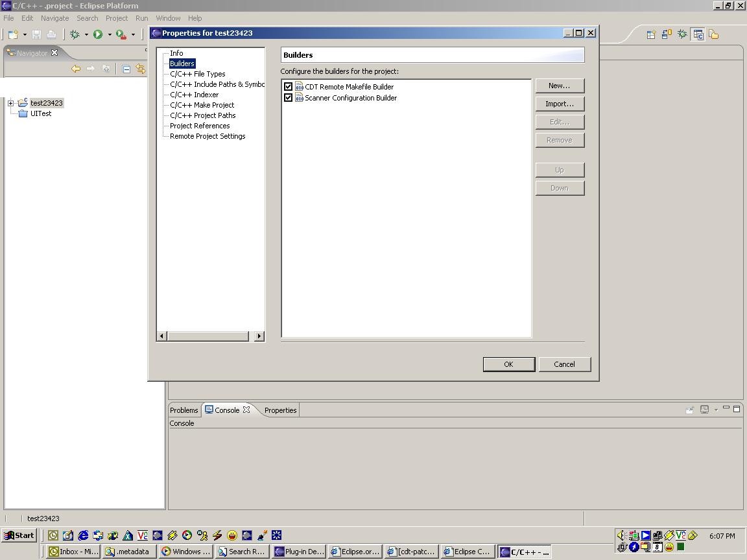
Task: Select the test23423 project in Navigator
Action: (46, 103)
